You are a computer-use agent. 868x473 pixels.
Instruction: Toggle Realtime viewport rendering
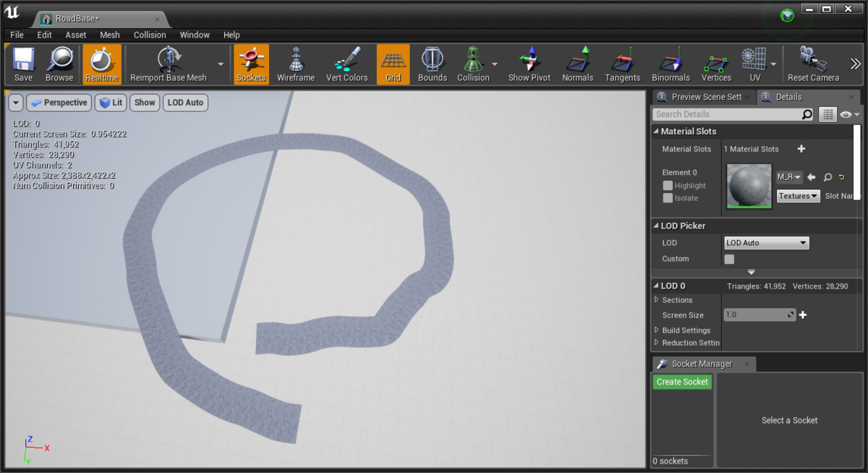point(102,64)
